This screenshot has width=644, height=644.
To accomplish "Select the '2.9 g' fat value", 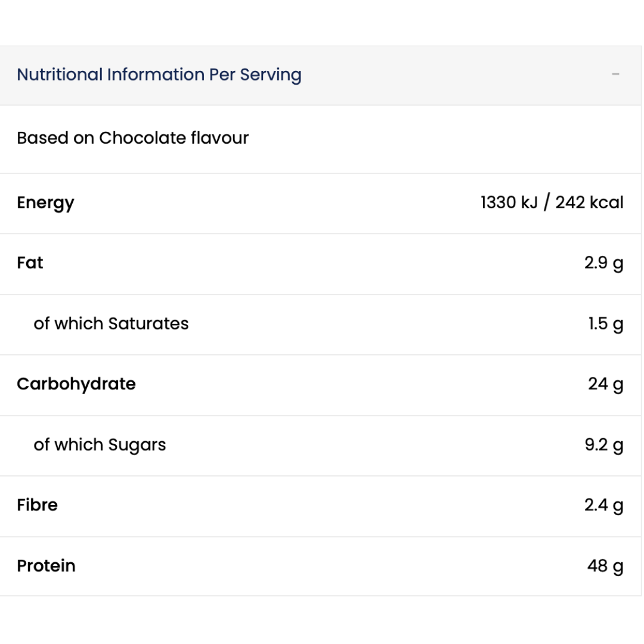I will [x=604, y=263].
